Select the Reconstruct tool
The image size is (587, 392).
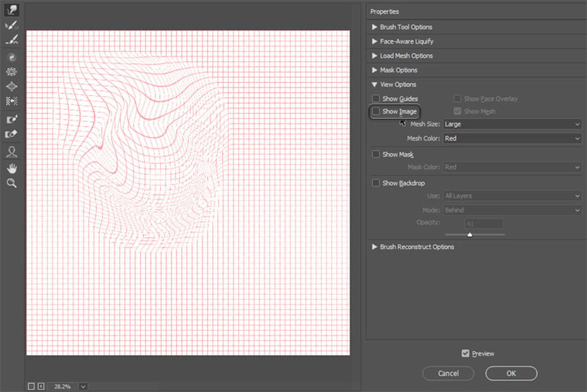[x=11, y=25]
